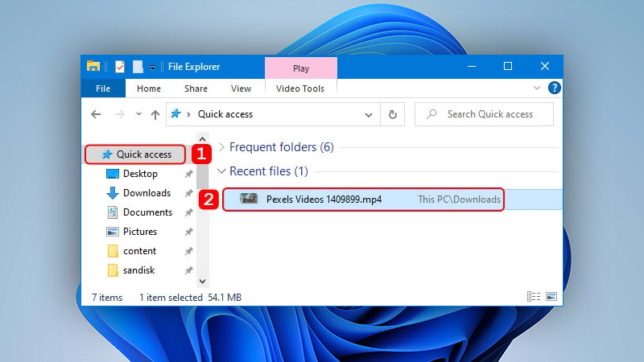Screen dimensions: 644x362
Task: Click 1 item selected 54.1 MB status
Action: point(190,298)
